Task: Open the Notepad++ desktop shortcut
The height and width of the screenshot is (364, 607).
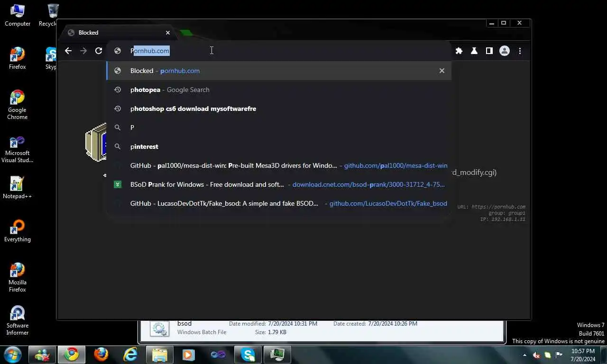Action: 18,187
